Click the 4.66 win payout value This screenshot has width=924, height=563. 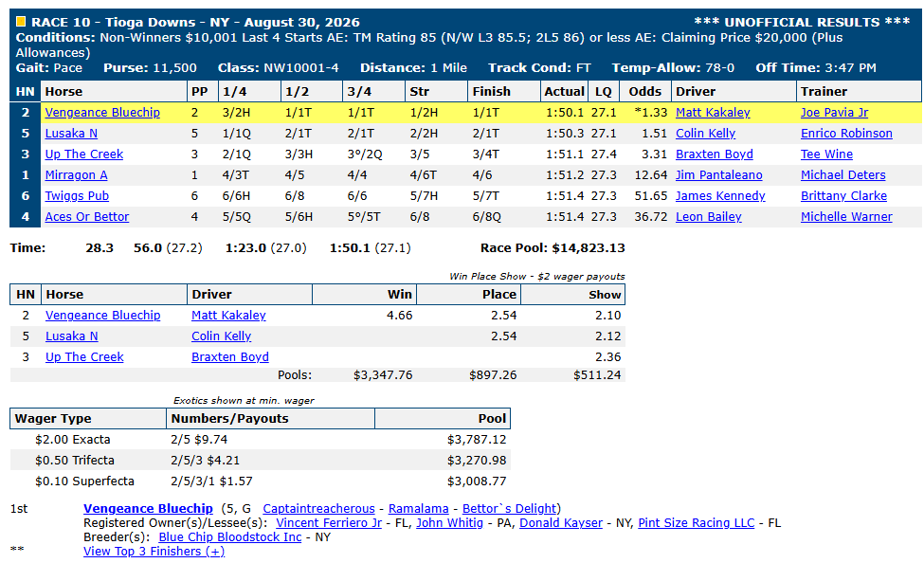pos(400,316)
